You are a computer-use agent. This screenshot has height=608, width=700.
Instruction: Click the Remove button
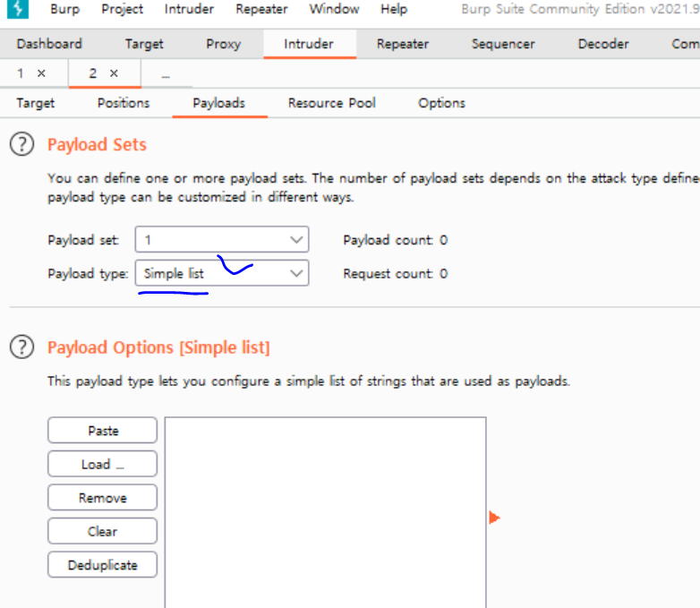pyautogui.click(x=103, y=497)
